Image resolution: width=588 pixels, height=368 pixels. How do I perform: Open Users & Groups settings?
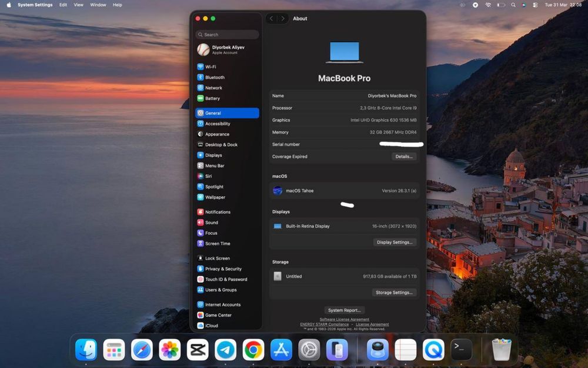pyautogui.click(x=227, y=290)
